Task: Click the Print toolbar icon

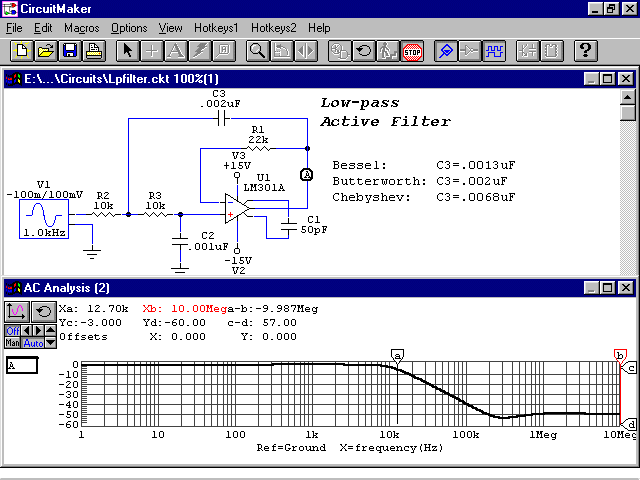Action: [x=92, y=49]
